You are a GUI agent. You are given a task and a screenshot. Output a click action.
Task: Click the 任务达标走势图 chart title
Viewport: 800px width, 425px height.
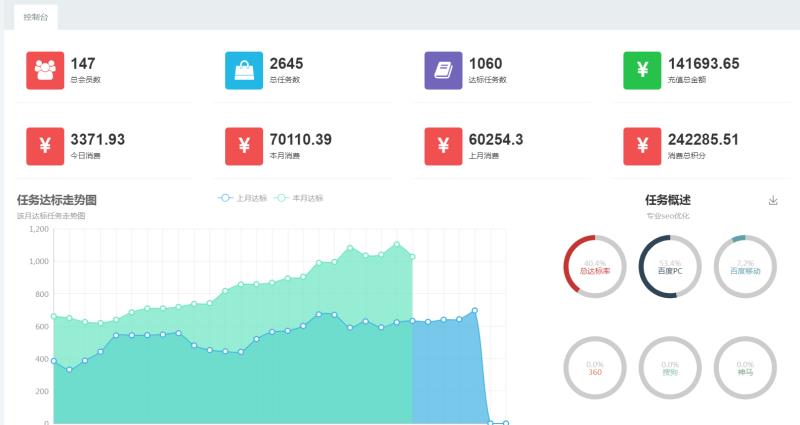click(57, 200)
